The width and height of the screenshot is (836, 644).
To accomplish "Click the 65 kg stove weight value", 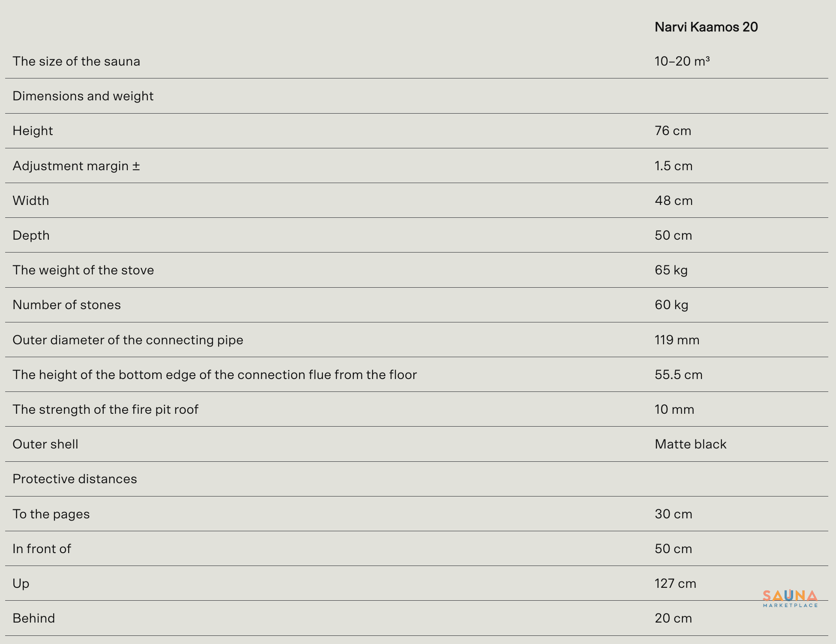I will coord(671,270).
